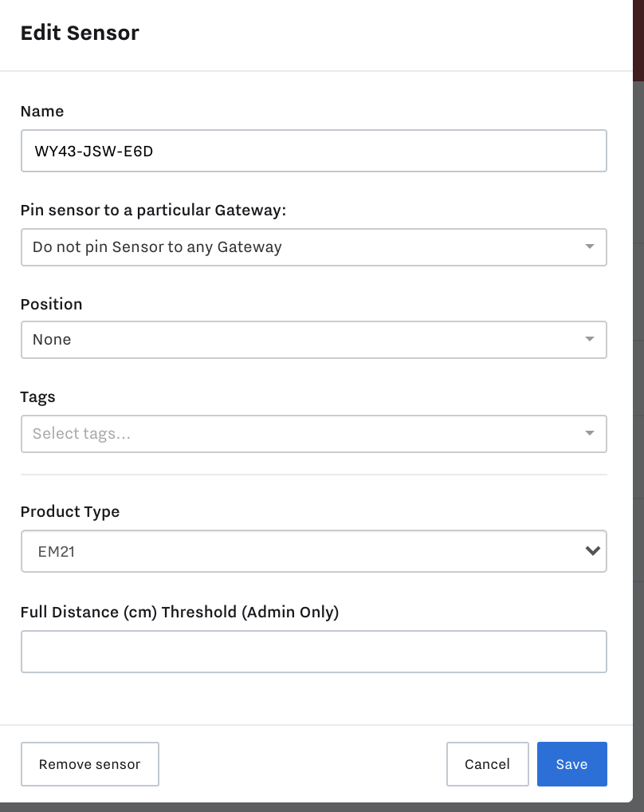Click the Product Type chevron icon

click(x=593, y=550)
